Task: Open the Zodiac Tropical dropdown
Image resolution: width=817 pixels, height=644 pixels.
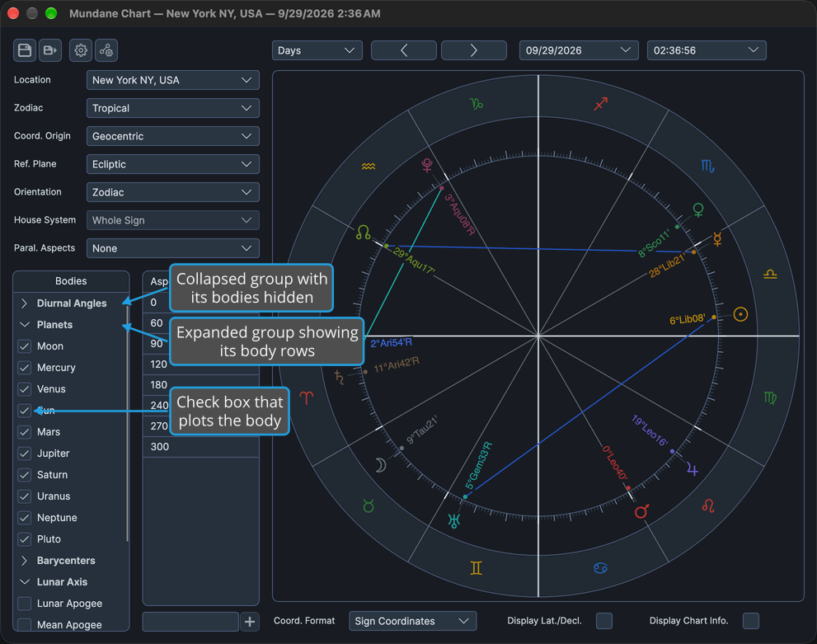Action: point(173,108)
